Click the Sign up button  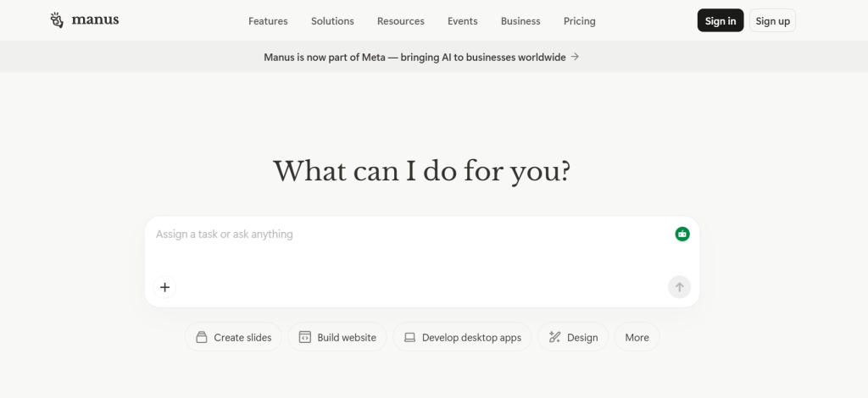[772, 21]
